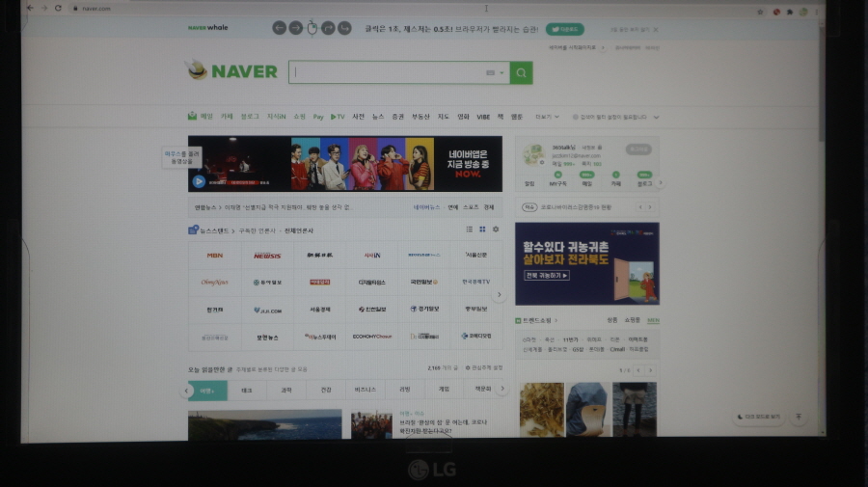The image size is (868, 487).
Task: Click the scroll-to-top arrow button
Action: click(799, 417)
